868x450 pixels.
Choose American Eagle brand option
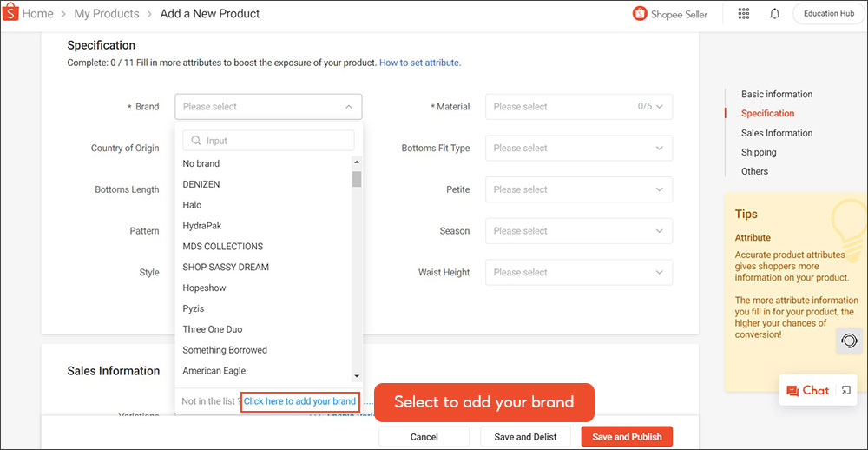coord(215,371)
